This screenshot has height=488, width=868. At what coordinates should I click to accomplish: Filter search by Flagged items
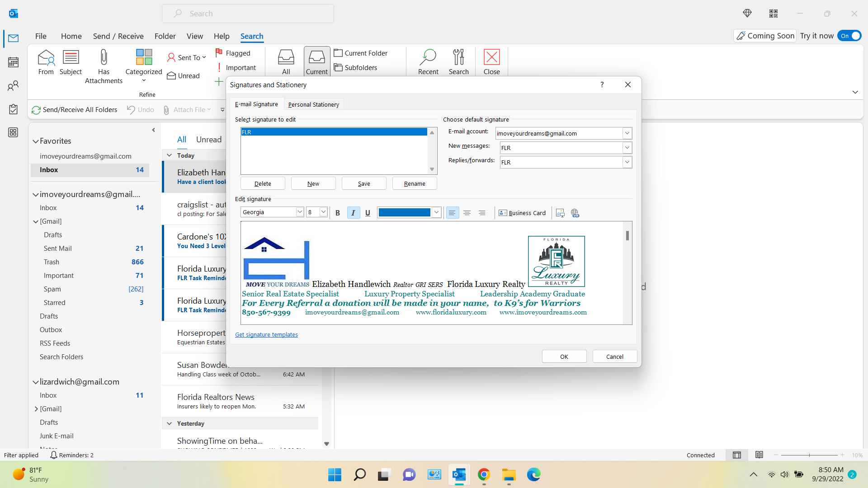click(233, 53)
